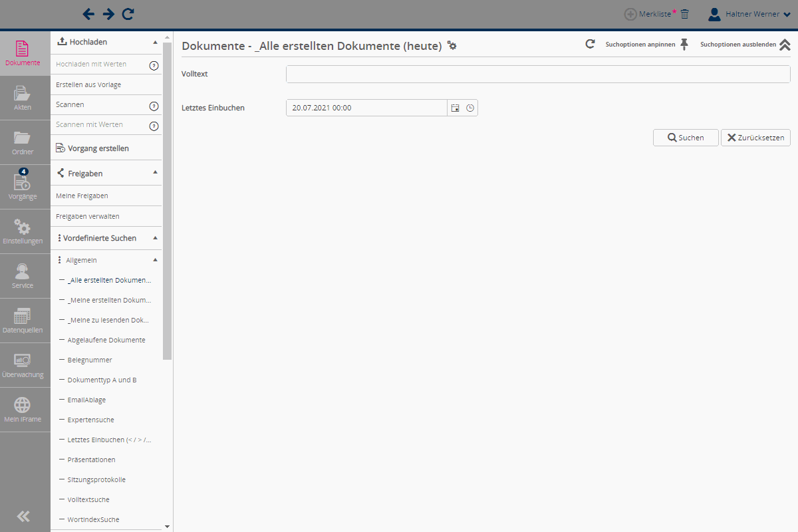This screenshot has width=798, height=532.
Task: Open the Überwachung monitoring module
Action: (23, 365)
